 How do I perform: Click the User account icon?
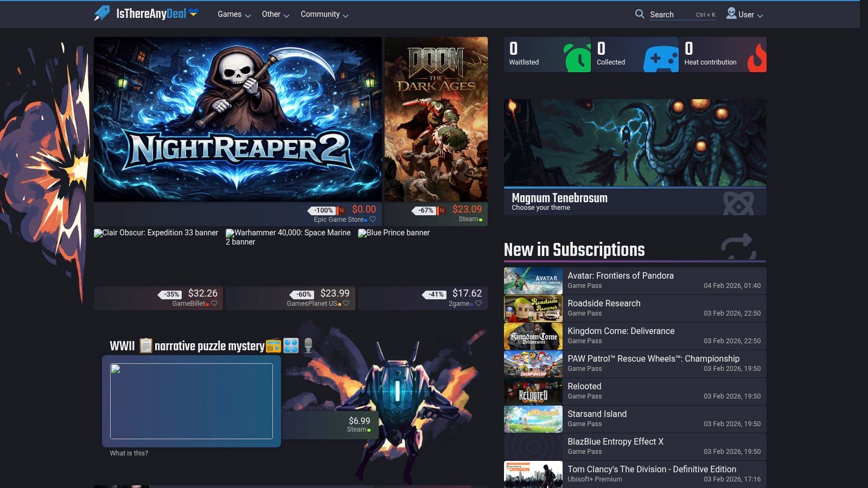(x=731, y=15)
